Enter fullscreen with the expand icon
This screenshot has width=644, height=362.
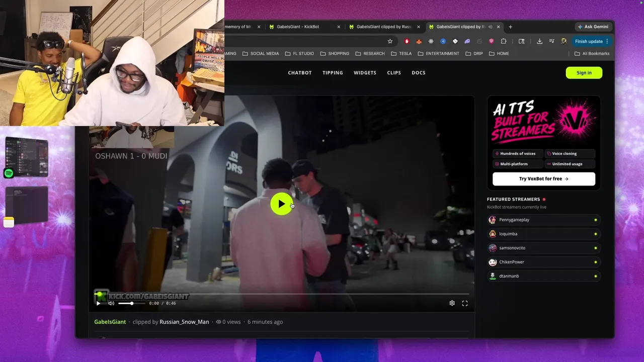pos(465,303)
